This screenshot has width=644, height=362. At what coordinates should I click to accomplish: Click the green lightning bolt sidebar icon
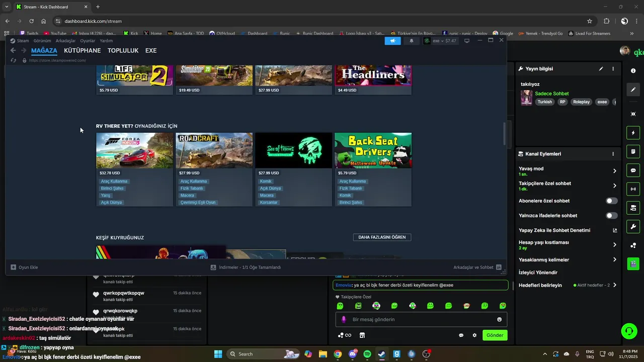(x=633, y=133)
